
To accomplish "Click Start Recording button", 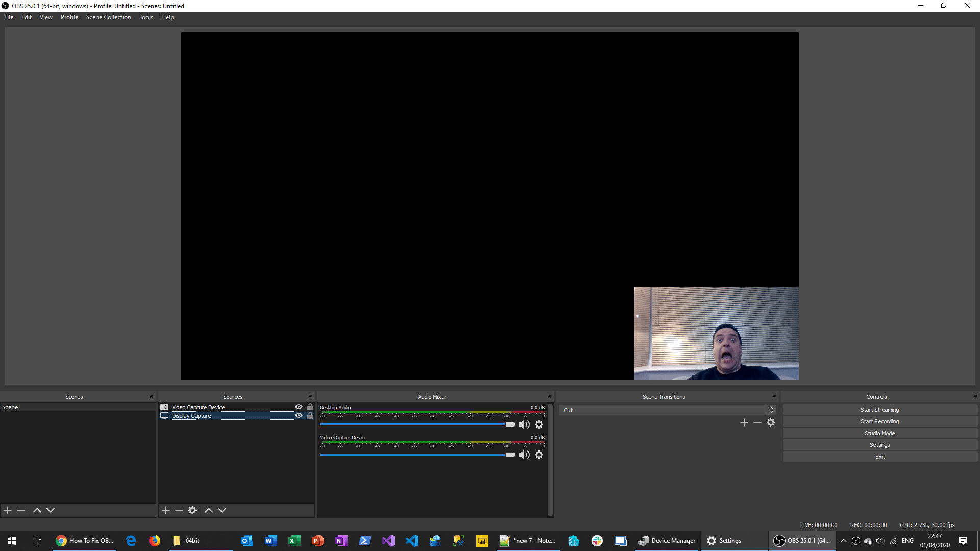I will (x=879, y=421).
